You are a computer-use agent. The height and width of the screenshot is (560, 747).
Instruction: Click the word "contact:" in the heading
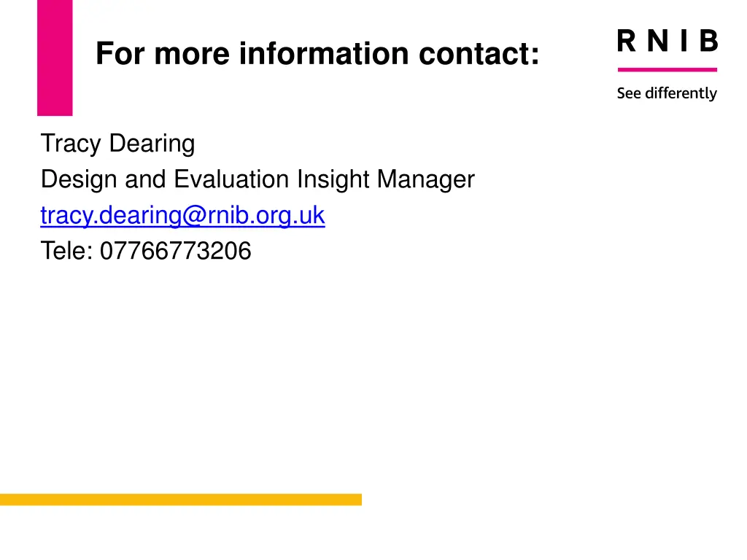coord(479,53)
